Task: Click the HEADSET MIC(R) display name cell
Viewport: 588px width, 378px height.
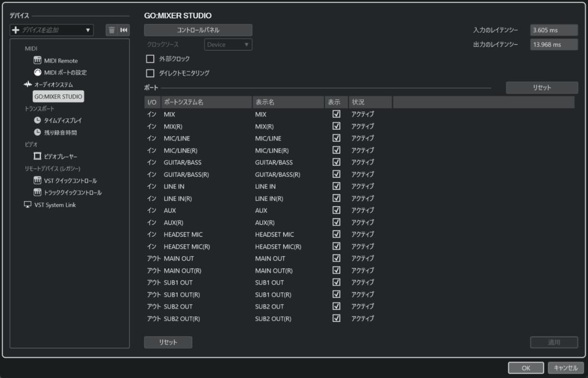Action: click(278, 246)
